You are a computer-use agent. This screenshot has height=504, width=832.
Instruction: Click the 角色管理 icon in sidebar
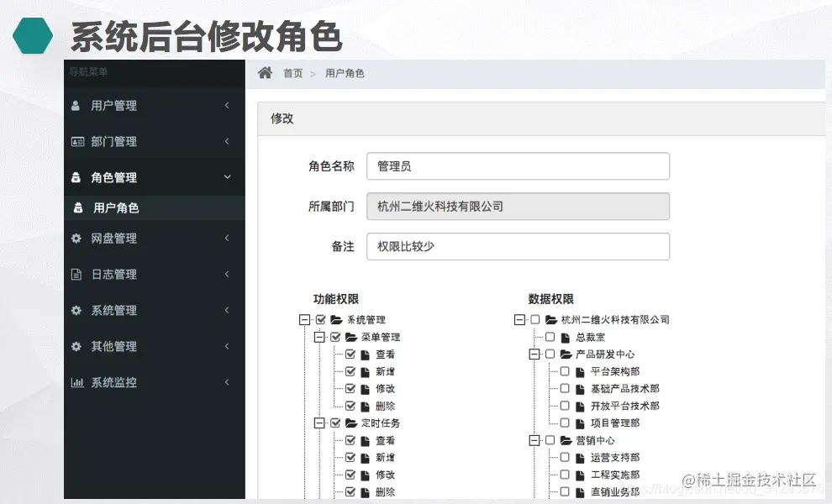pyautogui.click(x=76, y=177)
